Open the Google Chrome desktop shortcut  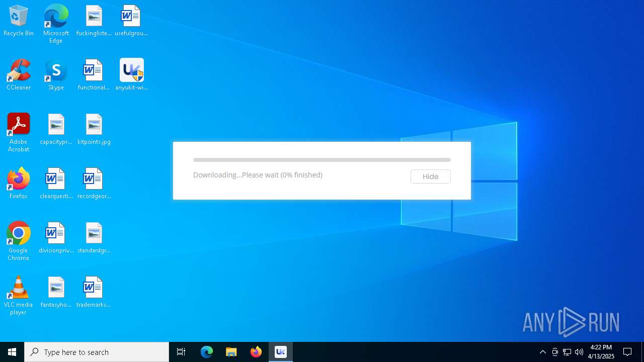(19, 241)
